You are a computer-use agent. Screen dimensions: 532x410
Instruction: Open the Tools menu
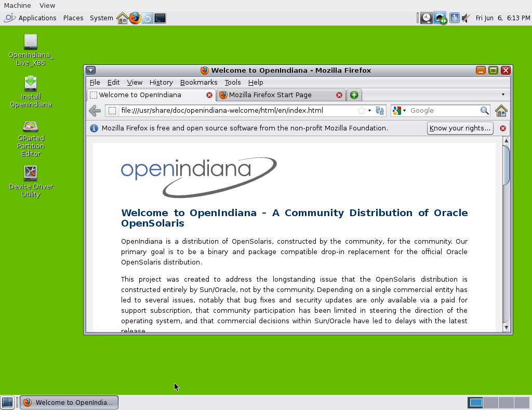click(233, 83)
